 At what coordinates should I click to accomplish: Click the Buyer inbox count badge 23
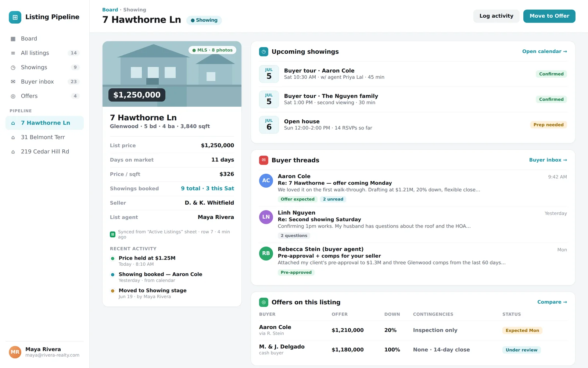(x=73, y=82)
